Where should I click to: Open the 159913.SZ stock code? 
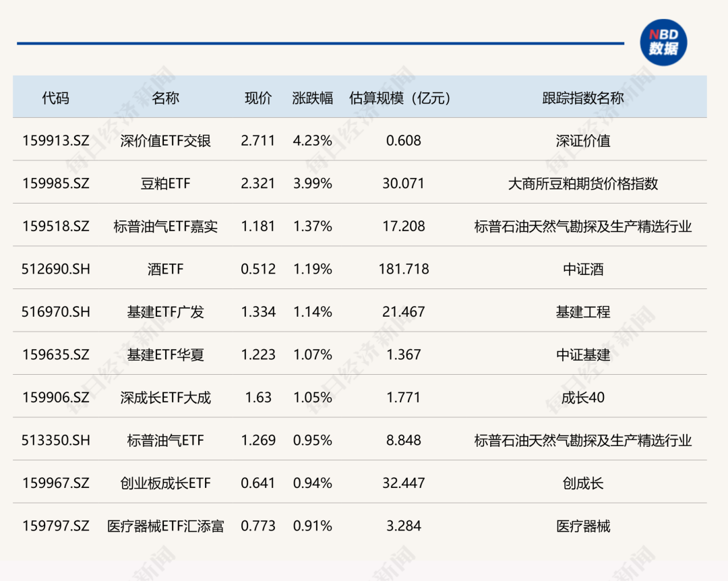55,140
